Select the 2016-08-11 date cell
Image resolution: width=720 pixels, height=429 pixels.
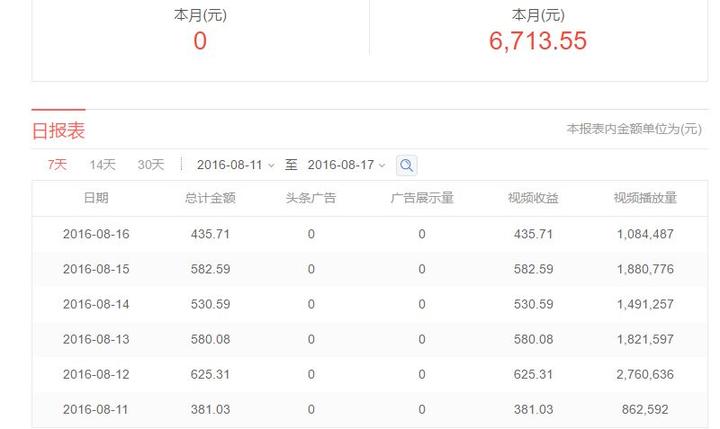tap(96, 409)
